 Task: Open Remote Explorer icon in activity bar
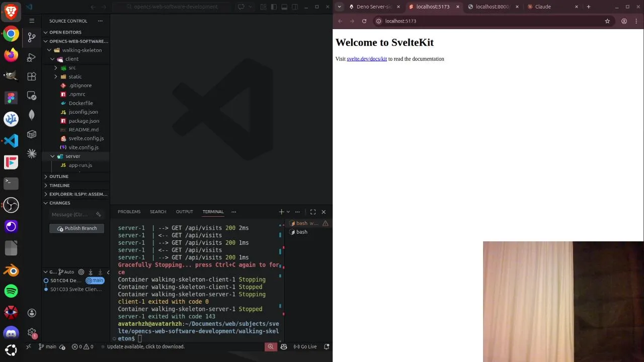click(x=32, y=96)
